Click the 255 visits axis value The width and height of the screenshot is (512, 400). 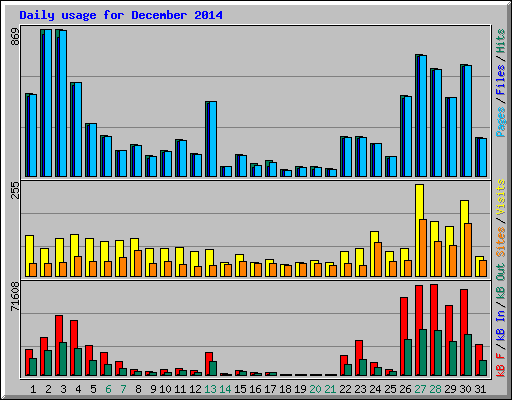pos(15,190)
